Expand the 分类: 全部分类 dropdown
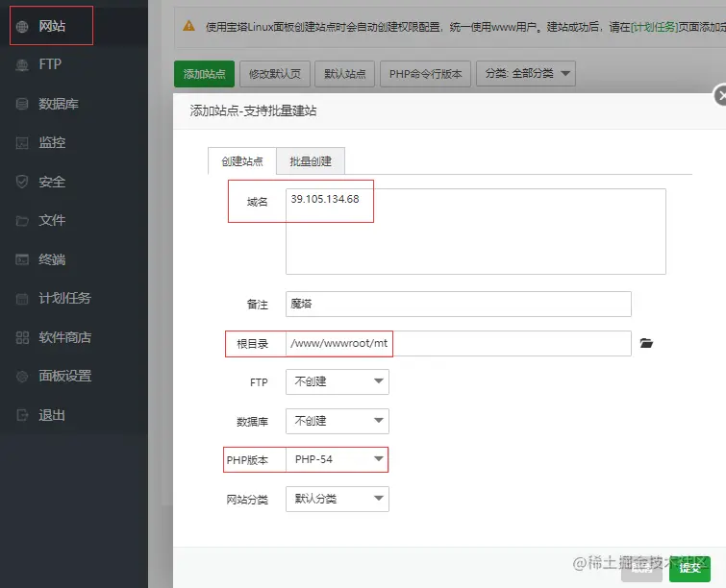 coord(526,74)
